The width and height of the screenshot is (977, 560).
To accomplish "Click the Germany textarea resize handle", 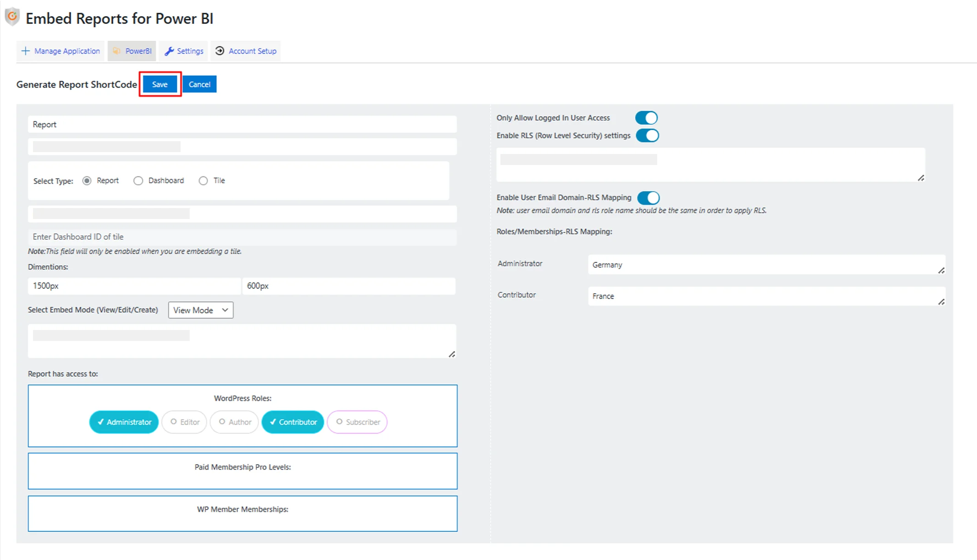I will tap(941, 271).
